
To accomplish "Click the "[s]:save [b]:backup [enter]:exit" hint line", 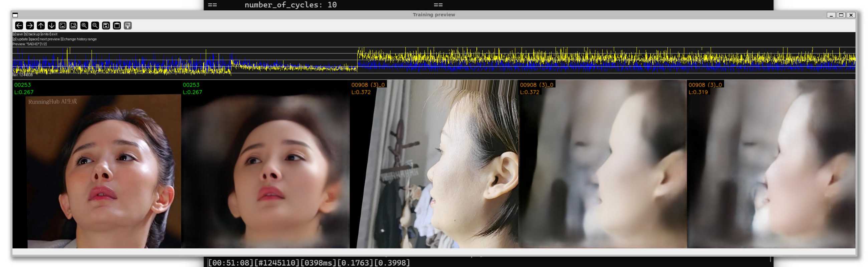I will click(x=35, y=34).
